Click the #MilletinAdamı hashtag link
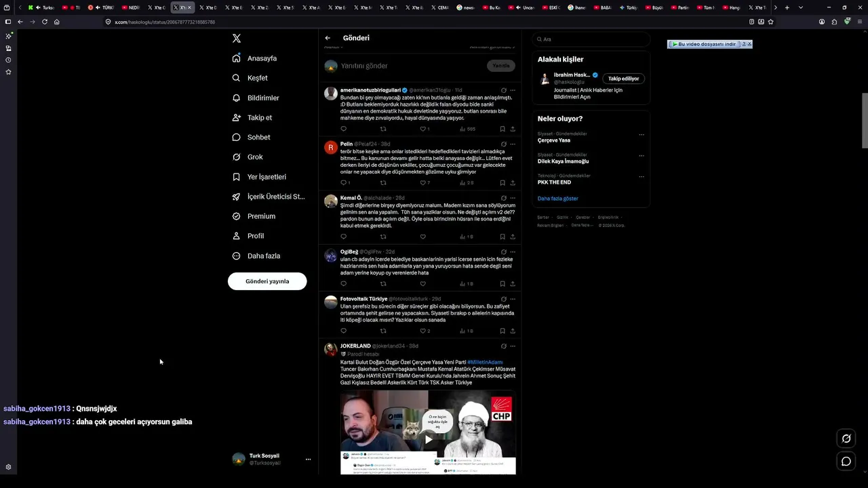The width and height of the screenshot is (868, 488). click(485, 363)
